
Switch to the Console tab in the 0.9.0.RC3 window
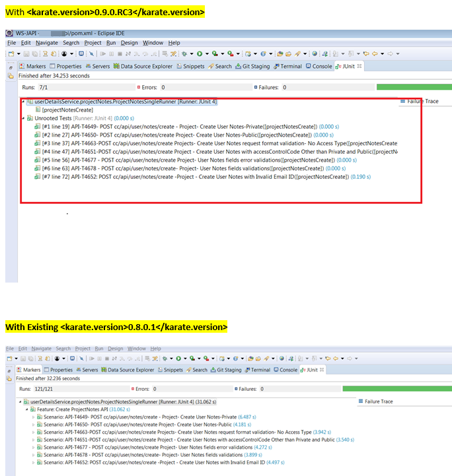pos(319,66)
